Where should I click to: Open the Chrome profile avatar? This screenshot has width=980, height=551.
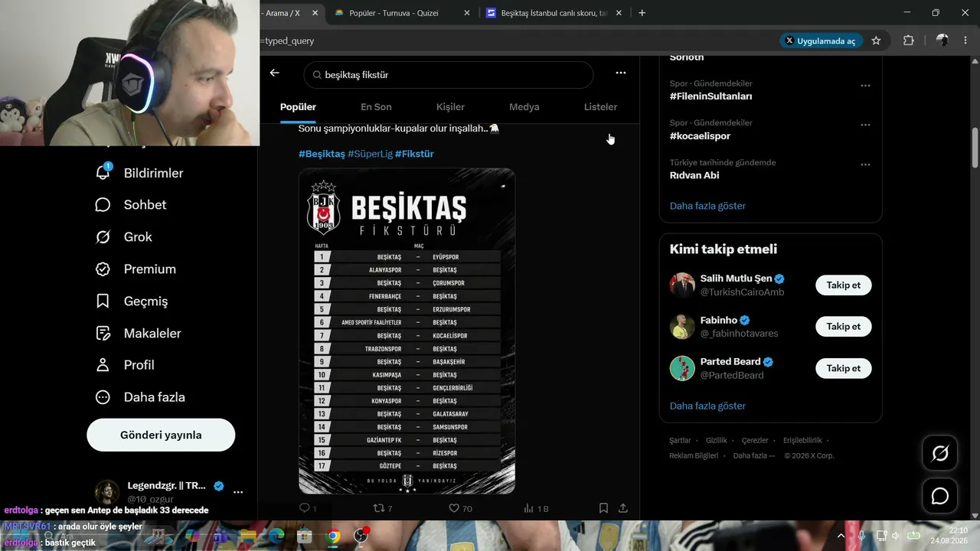coord(942,41)
